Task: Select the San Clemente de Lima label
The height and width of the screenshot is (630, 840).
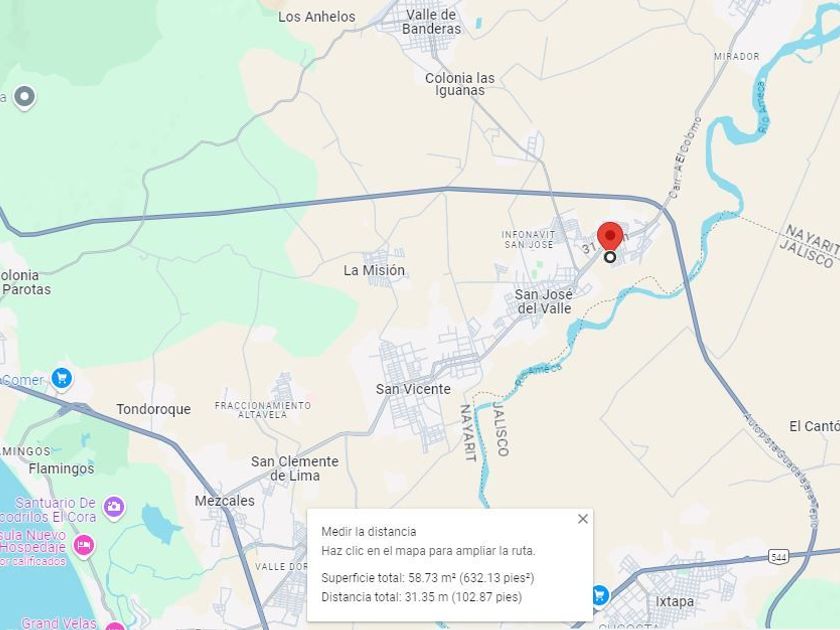Action: [x=295, y=468]
